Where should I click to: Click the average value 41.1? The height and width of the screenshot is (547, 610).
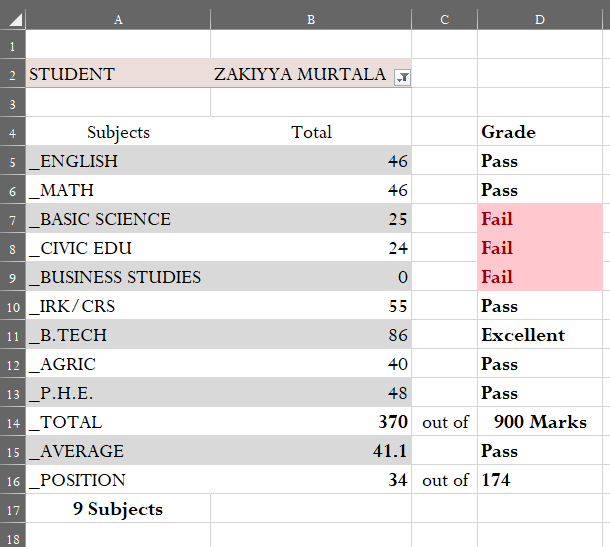[x=311, y=451]
